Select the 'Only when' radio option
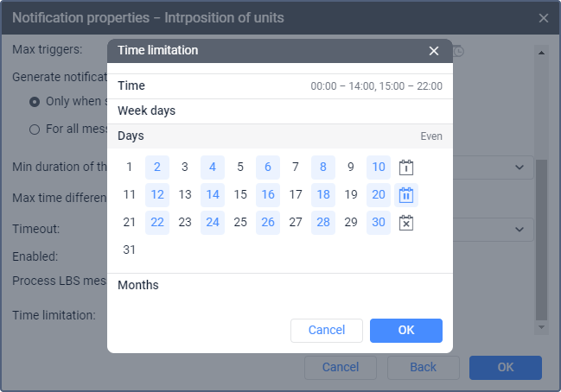Viewport: 561px width, 392px height. point(35,102)
